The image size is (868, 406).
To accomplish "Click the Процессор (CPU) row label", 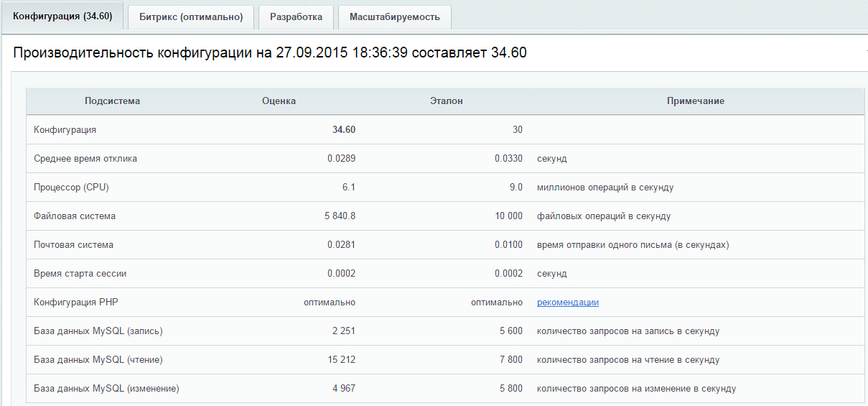I will 71,188.
